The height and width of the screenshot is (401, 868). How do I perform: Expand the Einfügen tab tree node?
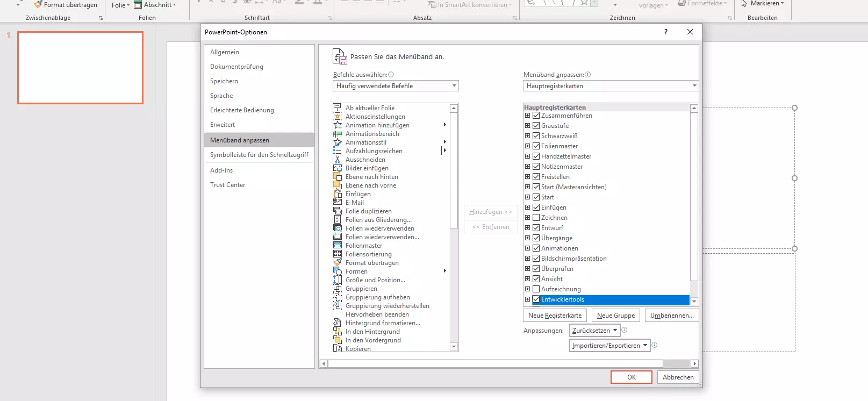click(527, 207)
